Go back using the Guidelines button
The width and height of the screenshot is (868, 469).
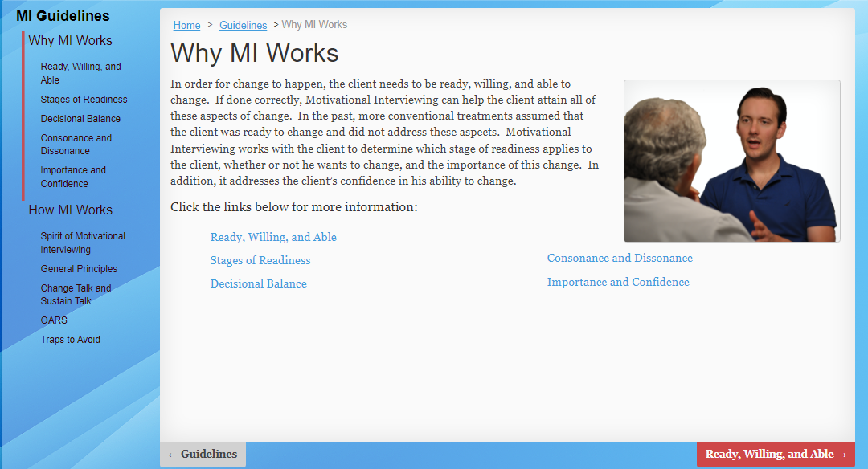click(203, 455)
